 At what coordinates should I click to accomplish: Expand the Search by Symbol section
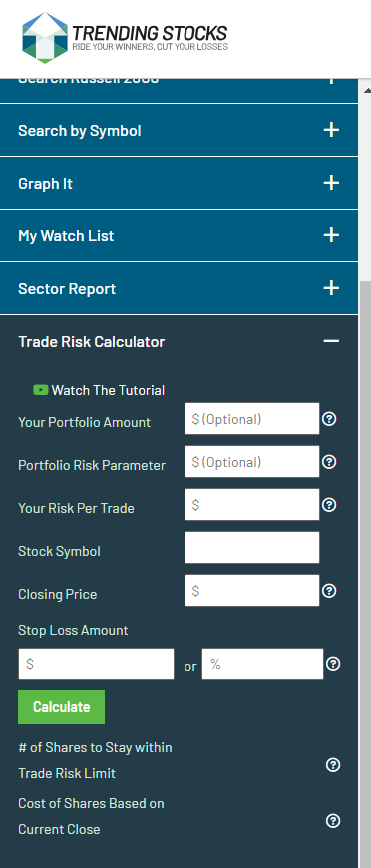[x=179, y=130]
